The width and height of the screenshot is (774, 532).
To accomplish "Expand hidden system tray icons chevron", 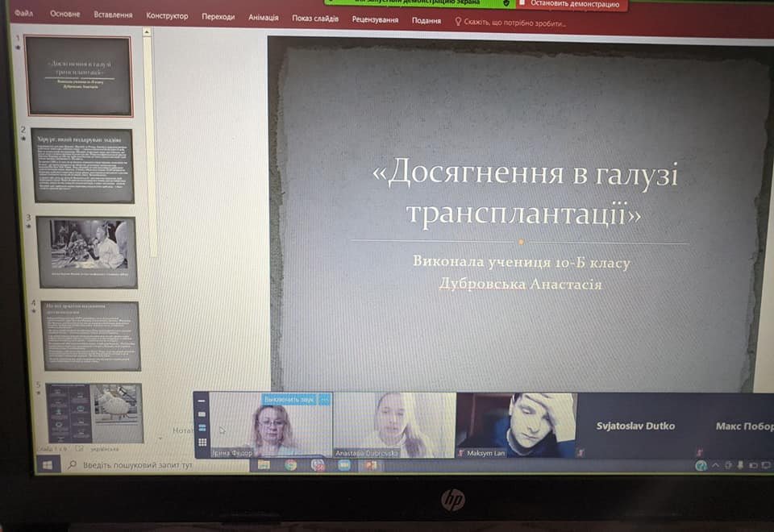I will (x=715, y=465).
